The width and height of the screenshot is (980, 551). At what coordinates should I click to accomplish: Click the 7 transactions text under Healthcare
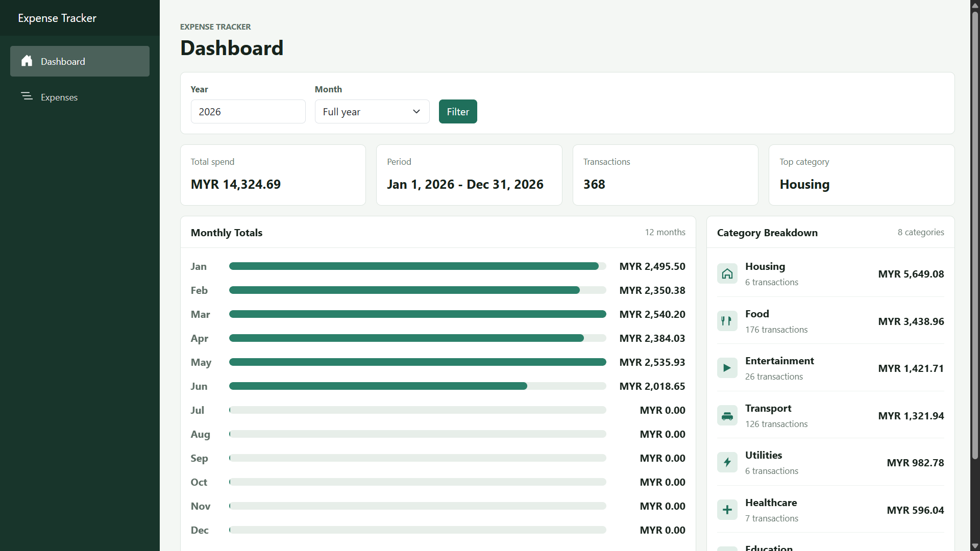772,518
